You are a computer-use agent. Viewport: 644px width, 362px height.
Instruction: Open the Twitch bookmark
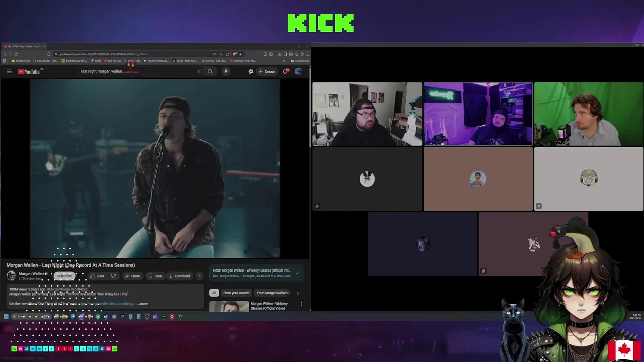pyautogui.click(x=96, y=61)
